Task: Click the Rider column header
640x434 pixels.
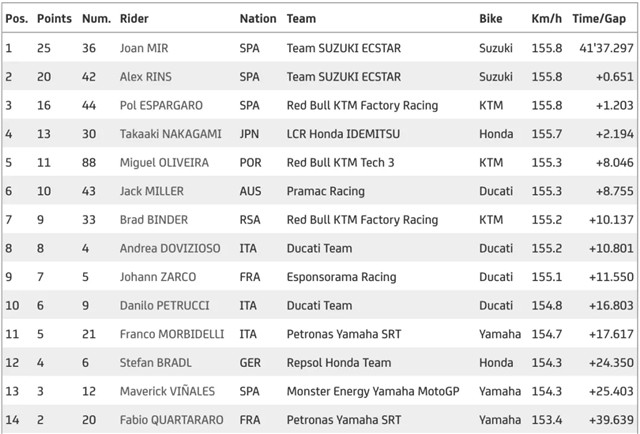Action: (134, 18)
